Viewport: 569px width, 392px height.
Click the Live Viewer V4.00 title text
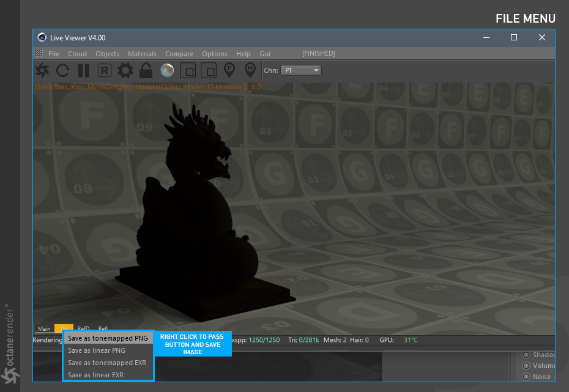[x=78, y=38]
